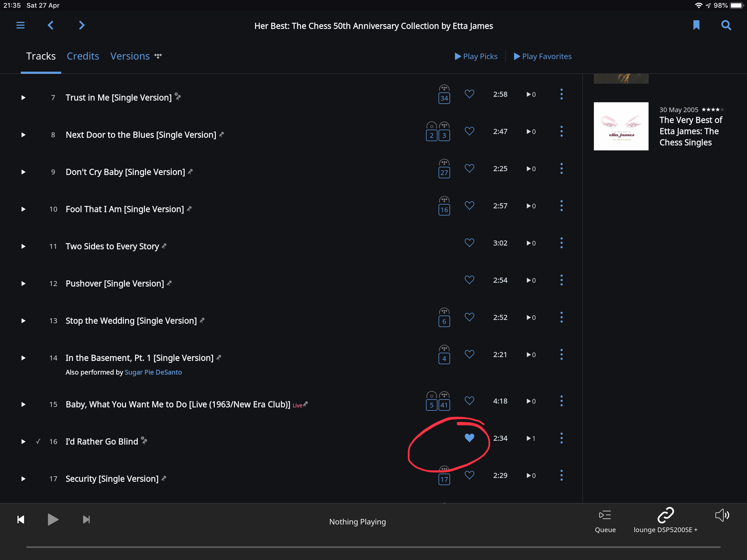This screenshot has height=560, width=747.
Task: Unfavorite I'd Rather Go Blind
Action: 469,438
